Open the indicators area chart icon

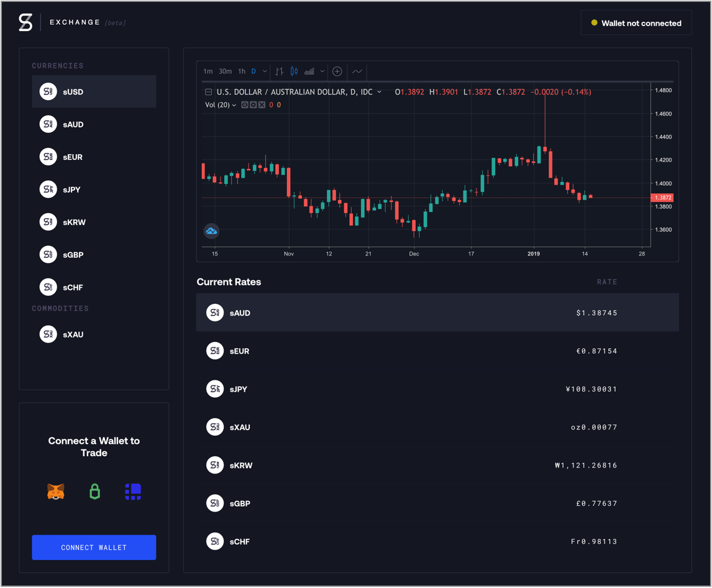click(309, 71)
